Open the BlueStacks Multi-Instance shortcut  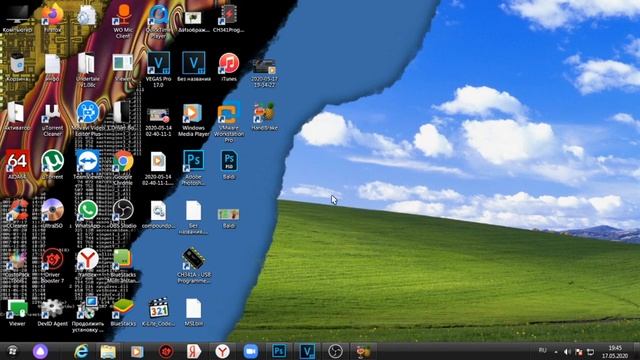pos(123,266)
